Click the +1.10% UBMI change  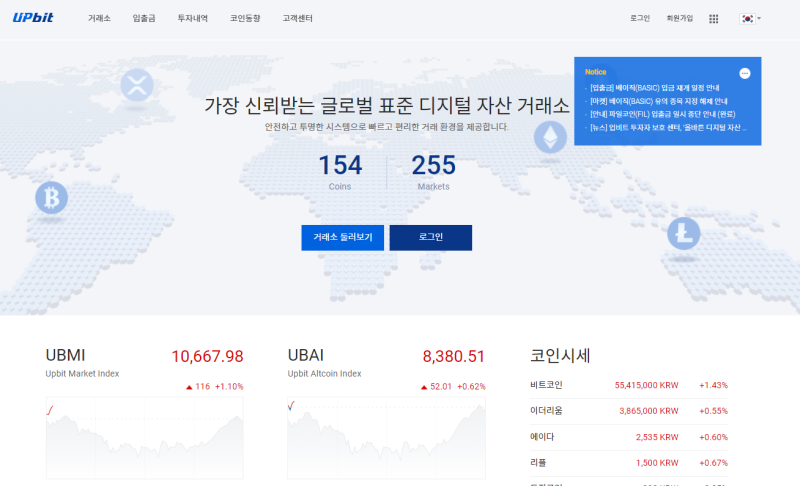229,387
